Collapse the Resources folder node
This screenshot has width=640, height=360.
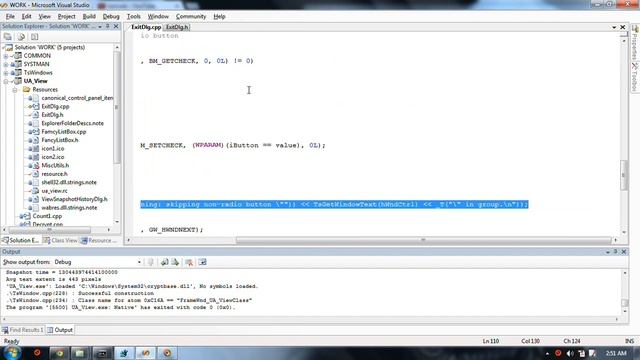[x=15, y=89]
